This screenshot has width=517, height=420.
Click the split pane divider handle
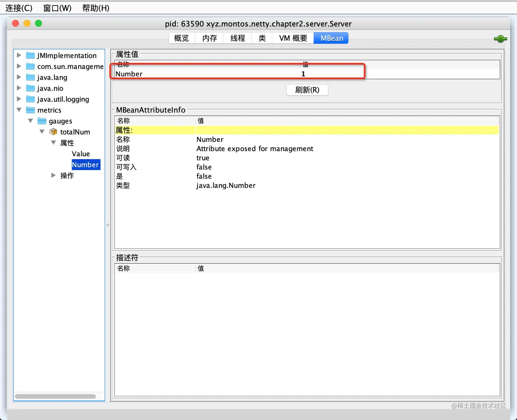(108, 225)
